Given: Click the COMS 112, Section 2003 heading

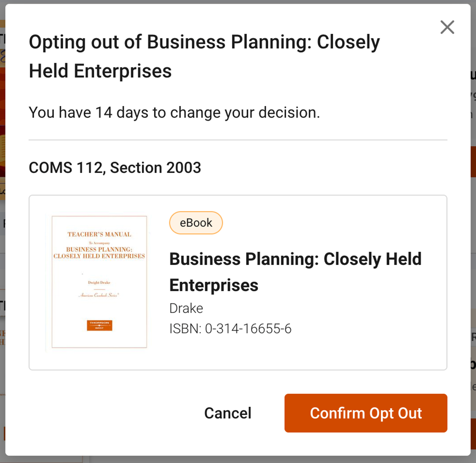Looking at the screenshot, I should (114, 167).
